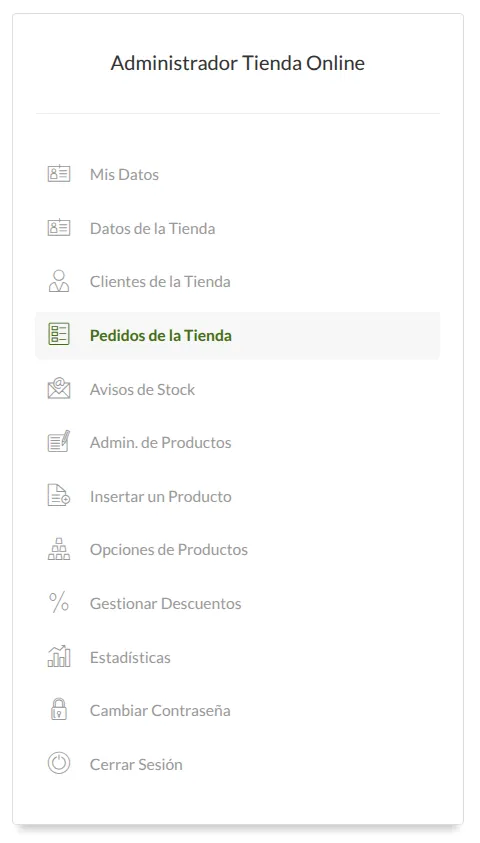Click the Administrador Tienda Online heading
This screenshot has height=843, width=480.
tap(238, 63)
